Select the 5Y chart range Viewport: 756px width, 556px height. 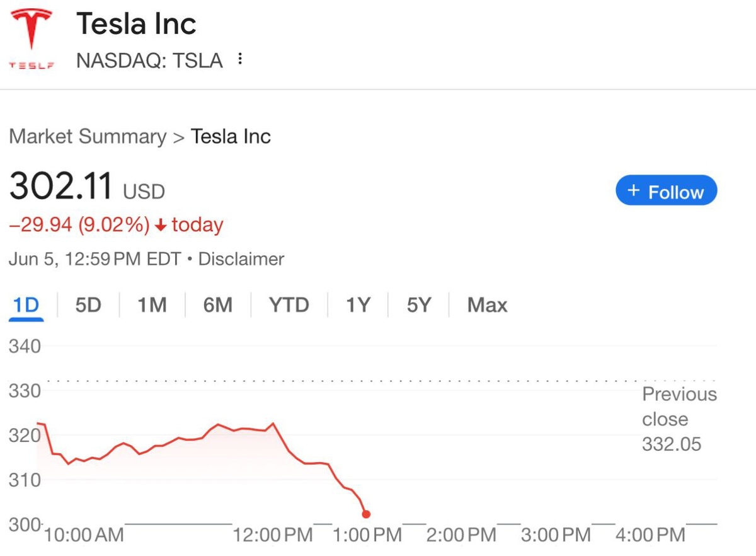(x=418, y=305)
